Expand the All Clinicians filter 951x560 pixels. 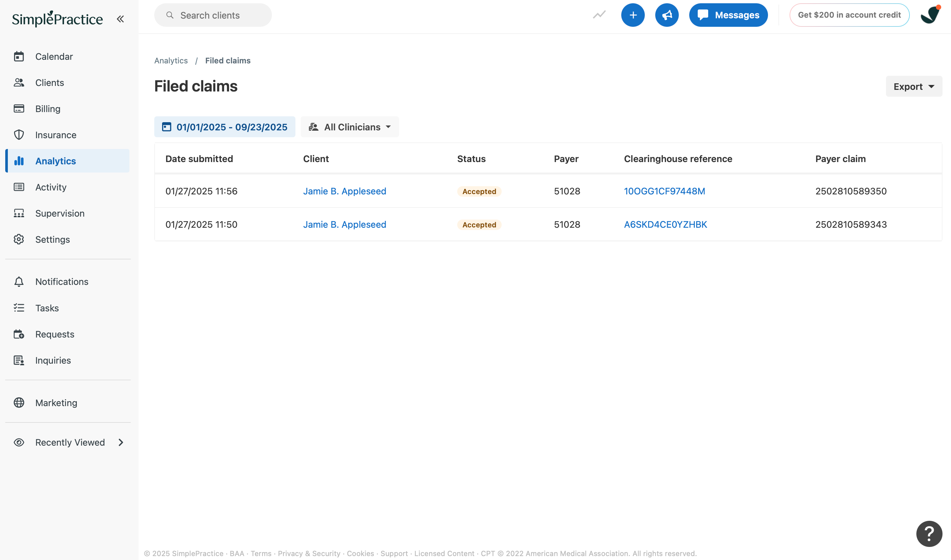click(349, 127)
